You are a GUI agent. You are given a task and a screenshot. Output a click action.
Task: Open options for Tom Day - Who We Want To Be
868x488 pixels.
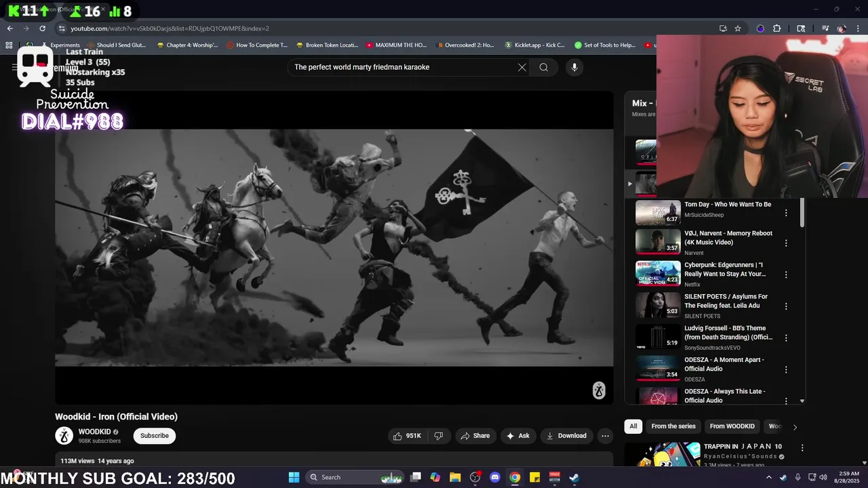click(x=786, y=213)
